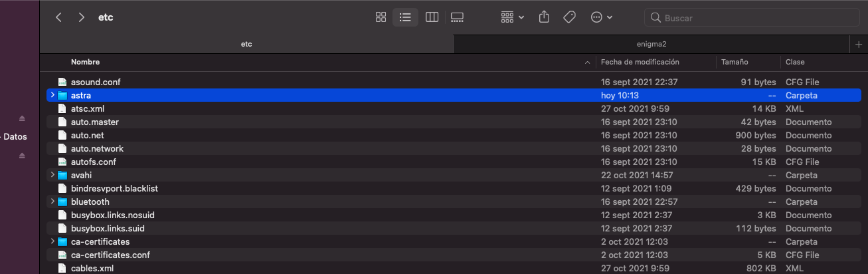
Task: Go back to previous folder
Action: coord(58,17)
